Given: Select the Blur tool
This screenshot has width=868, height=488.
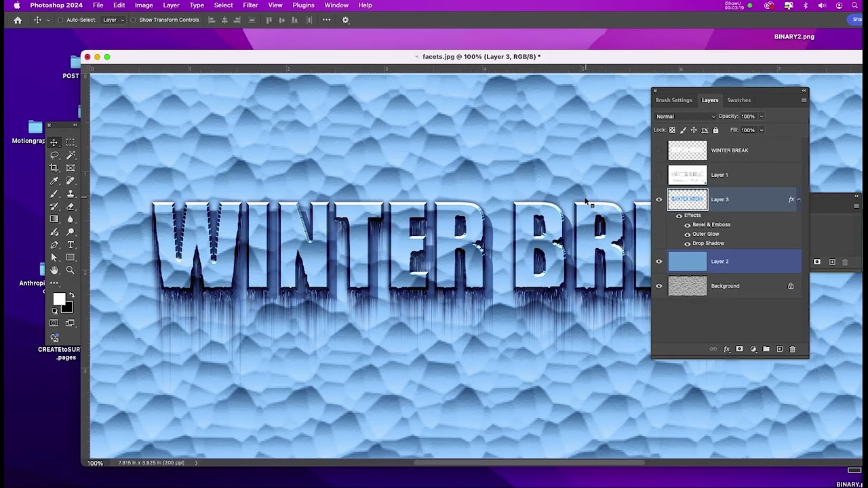Looking at the screenshot, I should (x=71, y=220).
